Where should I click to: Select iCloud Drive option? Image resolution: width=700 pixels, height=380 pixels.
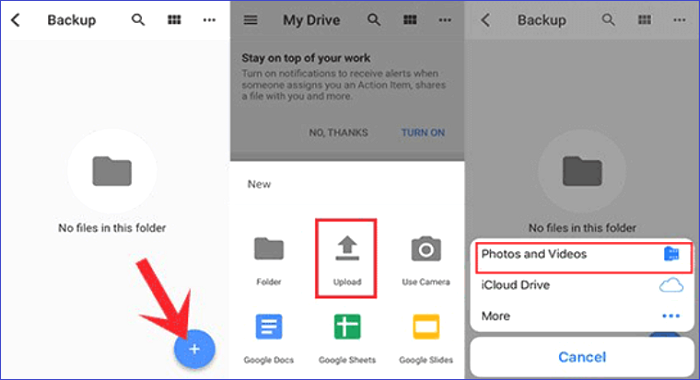[582, 285]
